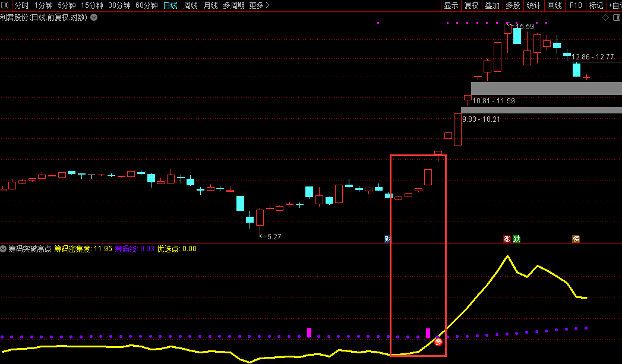The height and width of the screenshot is (364, 622).
Task: Switch to 周线 weekly chart
Action: [191, 5]
